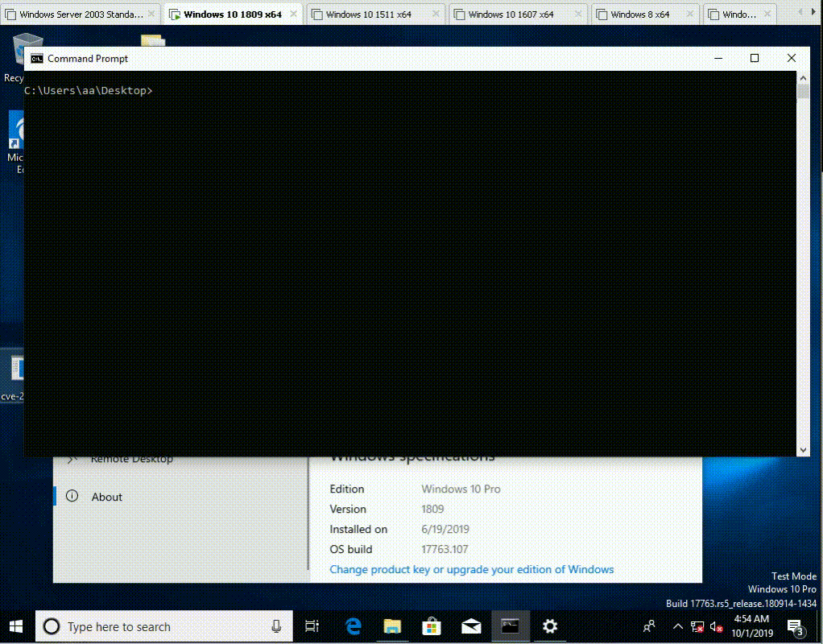
Task: Click the Cortana microphone icon
Action: [276, 626]
